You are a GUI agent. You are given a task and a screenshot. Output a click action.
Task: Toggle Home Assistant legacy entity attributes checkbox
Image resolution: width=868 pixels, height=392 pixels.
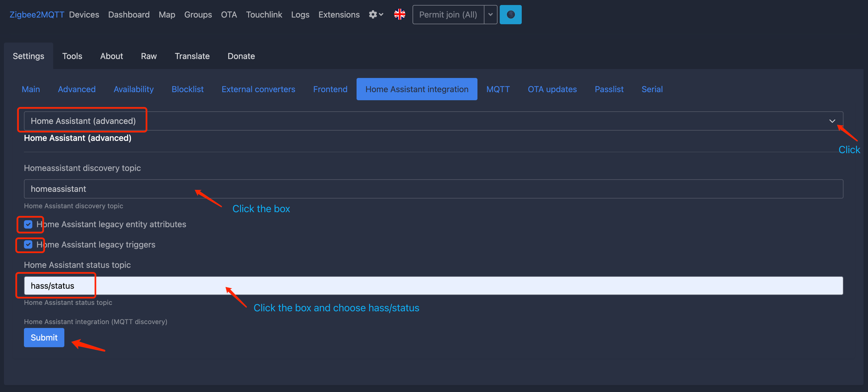click(x=28, y=224)
